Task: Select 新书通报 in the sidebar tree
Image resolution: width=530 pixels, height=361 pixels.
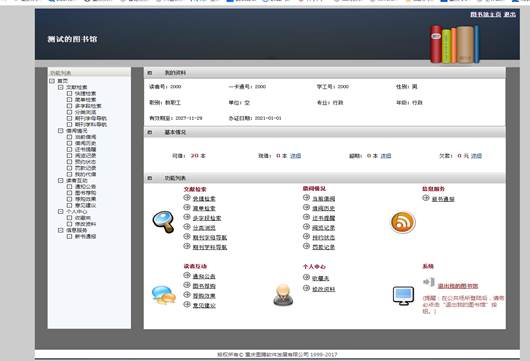Action: pos(86,236)
